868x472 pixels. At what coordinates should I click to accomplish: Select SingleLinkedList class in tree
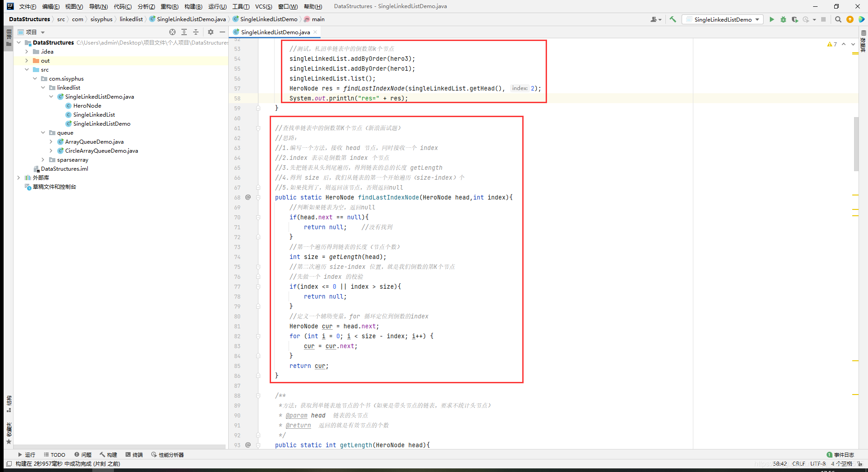(x=94, y=115)
